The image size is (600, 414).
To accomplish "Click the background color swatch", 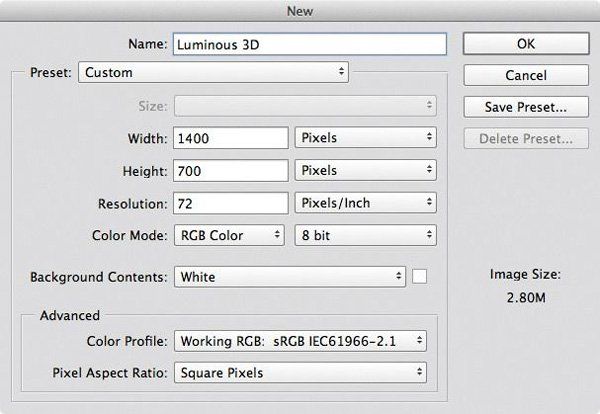I will pos(419,276).
